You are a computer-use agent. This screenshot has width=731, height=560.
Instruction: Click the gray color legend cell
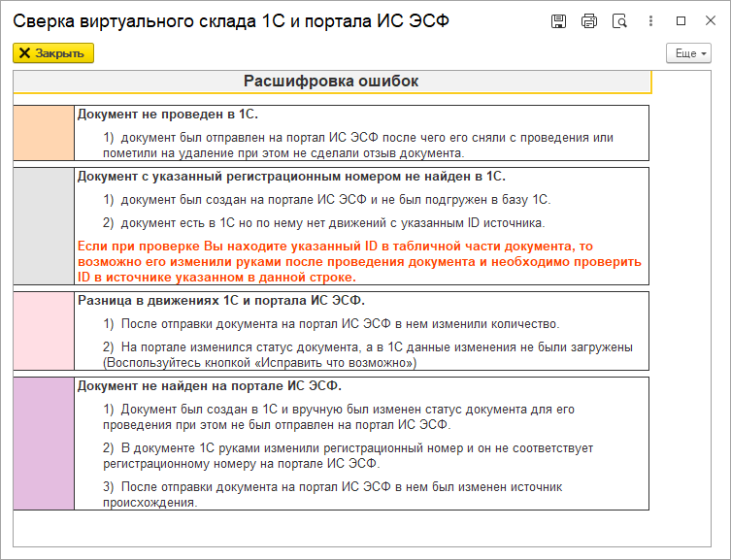(x=44, y=226)
